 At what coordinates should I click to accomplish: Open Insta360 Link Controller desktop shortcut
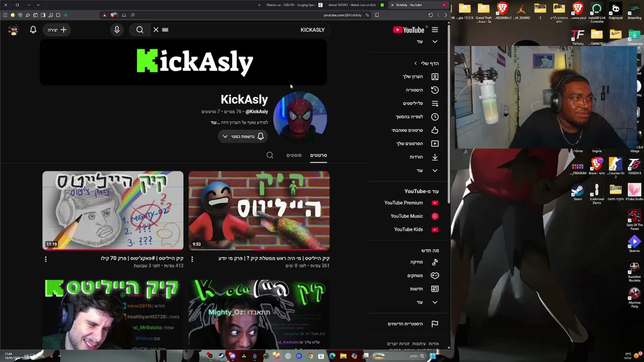(597, 13)
